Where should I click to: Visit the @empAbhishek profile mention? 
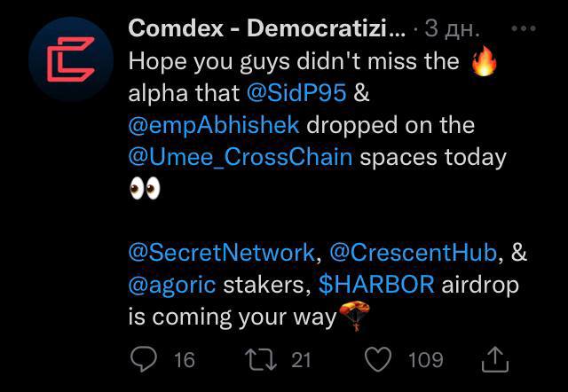pyautogui.click(x=214, y=125)
